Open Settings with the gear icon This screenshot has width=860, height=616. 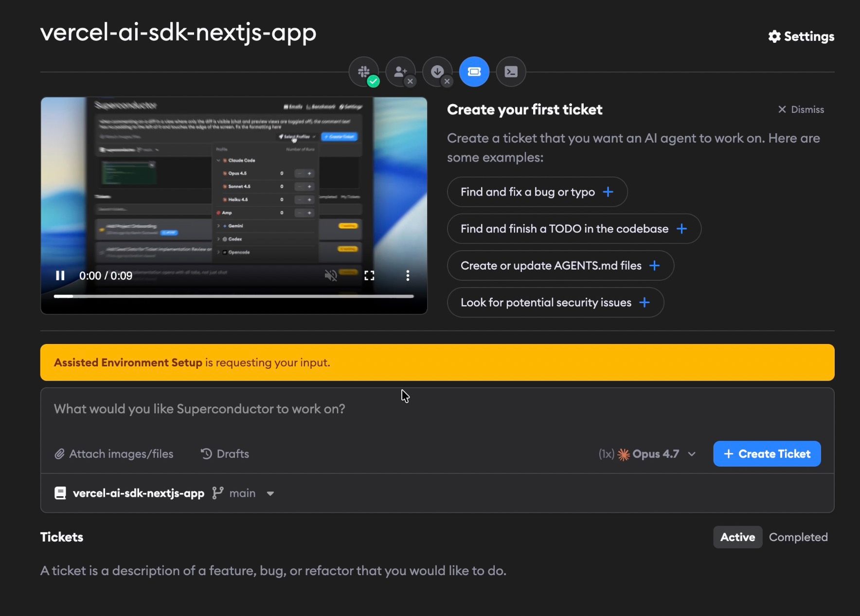pyautogui.click(x=801, y=36)
